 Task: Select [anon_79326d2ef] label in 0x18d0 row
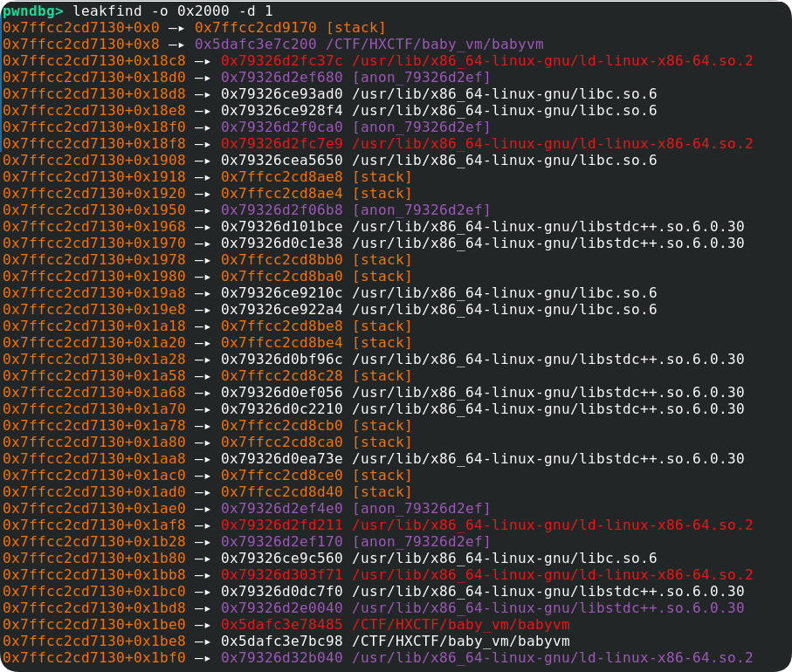[422, 78]
